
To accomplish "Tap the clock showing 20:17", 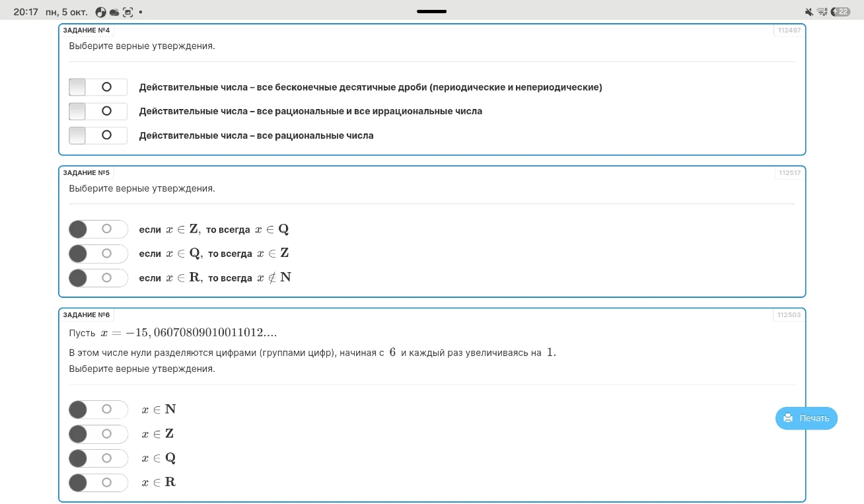I will (26, 12).
